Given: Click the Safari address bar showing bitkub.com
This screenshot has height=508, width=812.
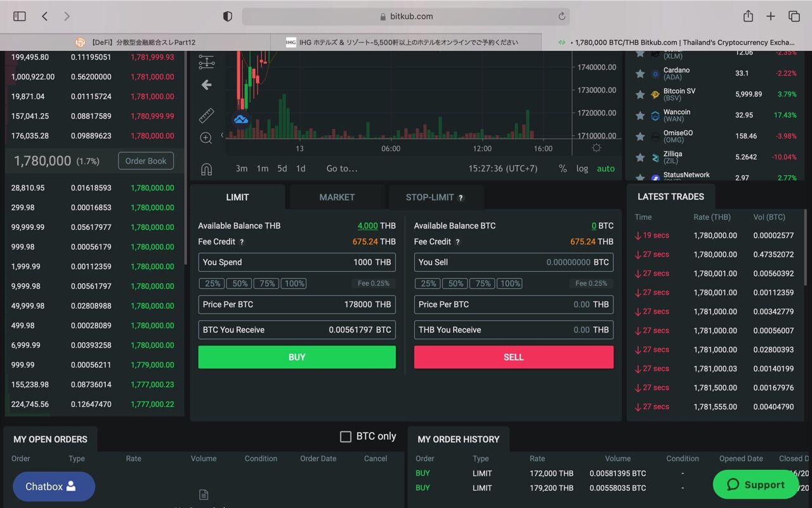Looking at the screenshot, I should (x=406, y=17).
